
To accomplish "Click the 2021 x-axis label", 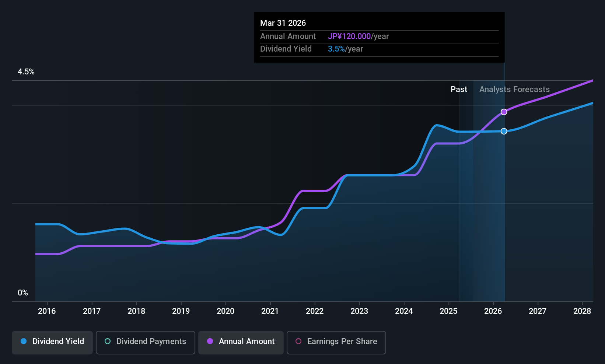I will pos(270,311).
